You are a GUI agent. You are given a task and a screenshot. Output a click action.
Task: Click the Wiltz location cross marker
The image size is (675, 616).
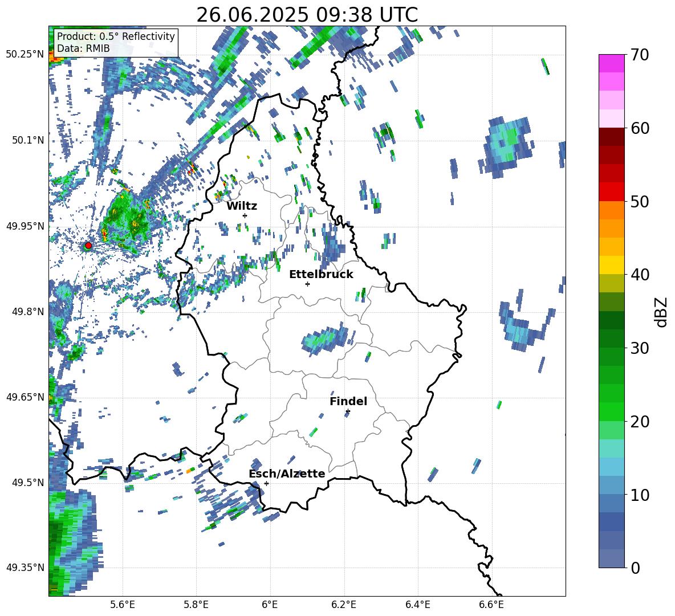pyautogui.click(x=245, y=215)
